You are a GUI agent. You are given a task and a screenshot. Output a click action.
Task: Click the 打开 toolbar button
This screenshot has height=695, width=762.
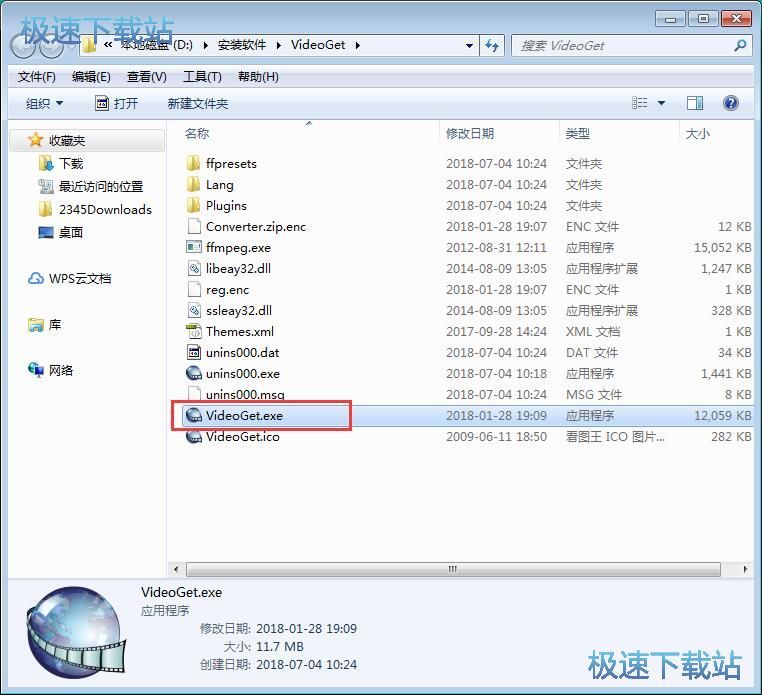[x=116, y=104]
